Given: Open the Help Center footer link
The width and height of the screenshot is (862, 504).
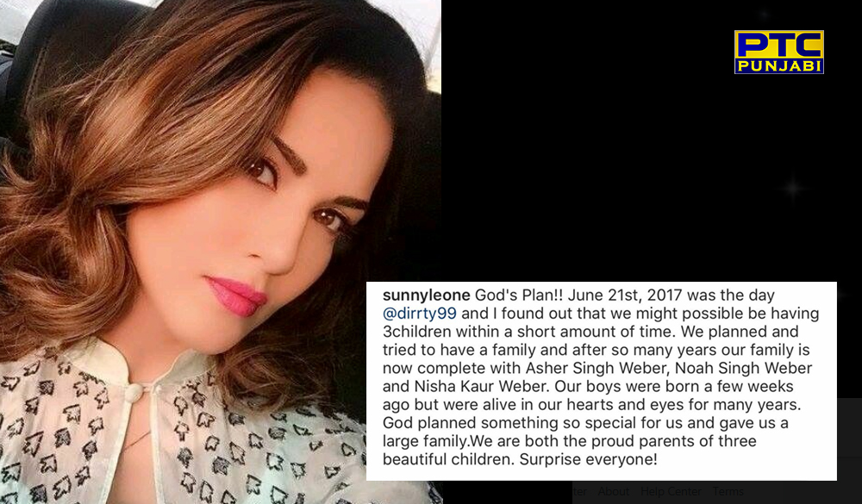Looking at the screenshot, I should [671, 491].
